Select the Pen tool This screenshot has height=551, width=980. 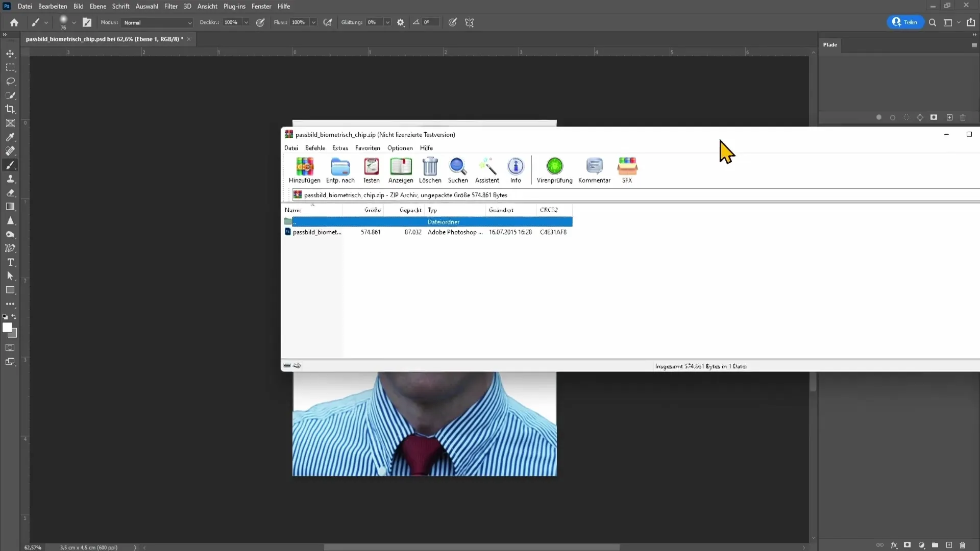[x=10, y=248]
